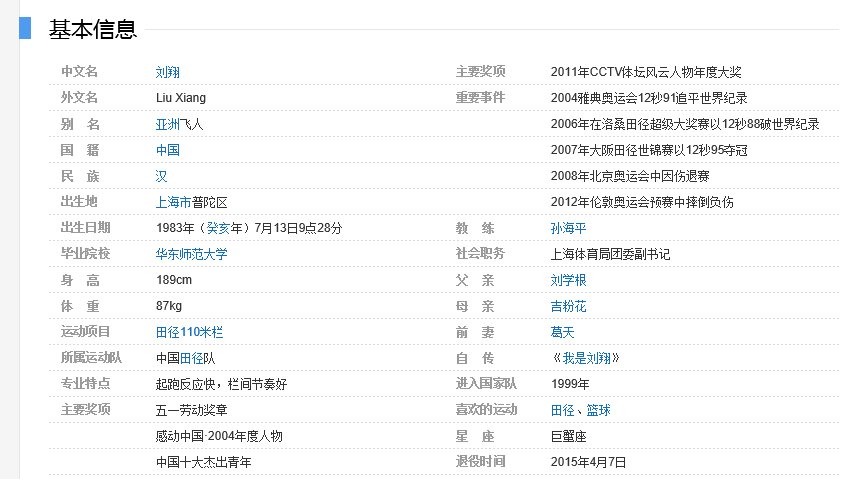Click the 中国 nationality link

click(x=167, y=150)
